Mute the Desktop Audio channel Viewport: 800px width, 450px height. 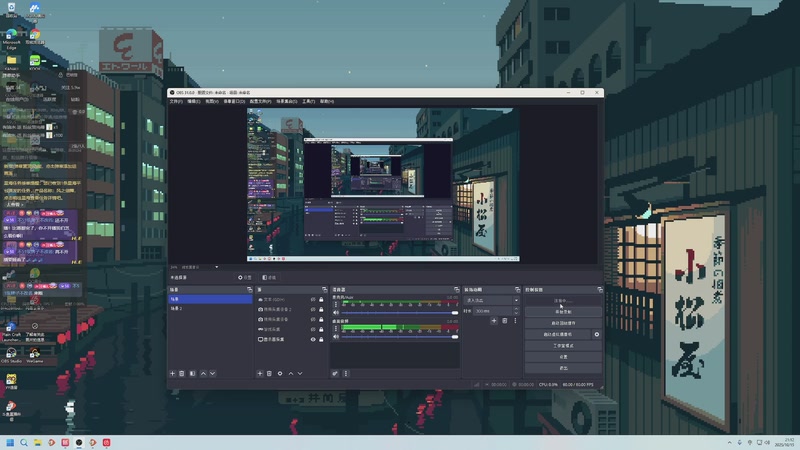click(336, 337)
